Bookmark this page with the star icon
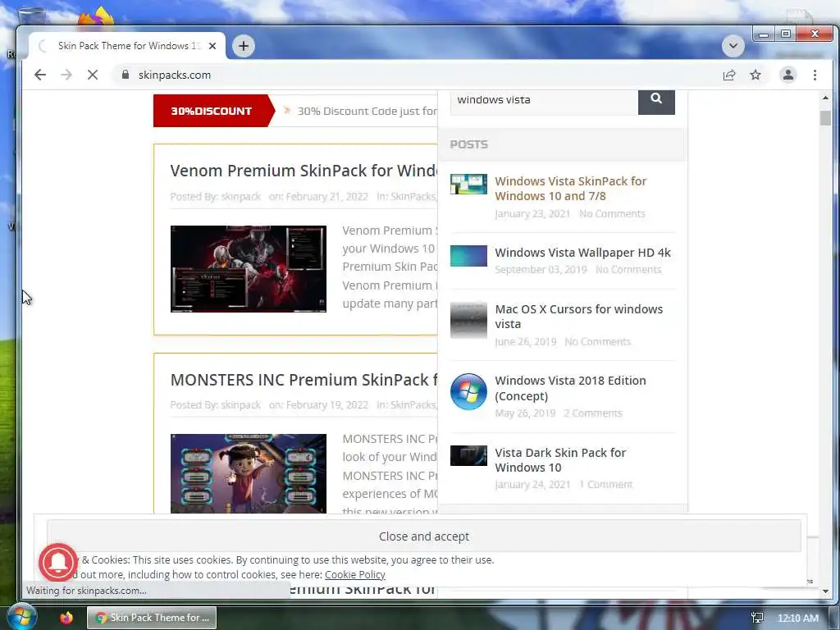The image size is (840, 630). [x=756, y=75]
